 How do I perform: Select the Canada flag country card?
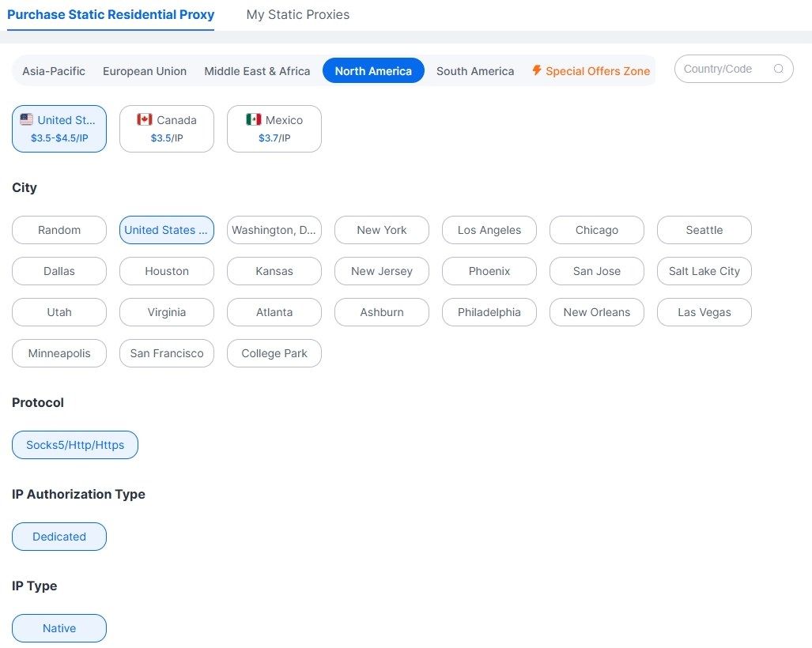tap(167, 129)
